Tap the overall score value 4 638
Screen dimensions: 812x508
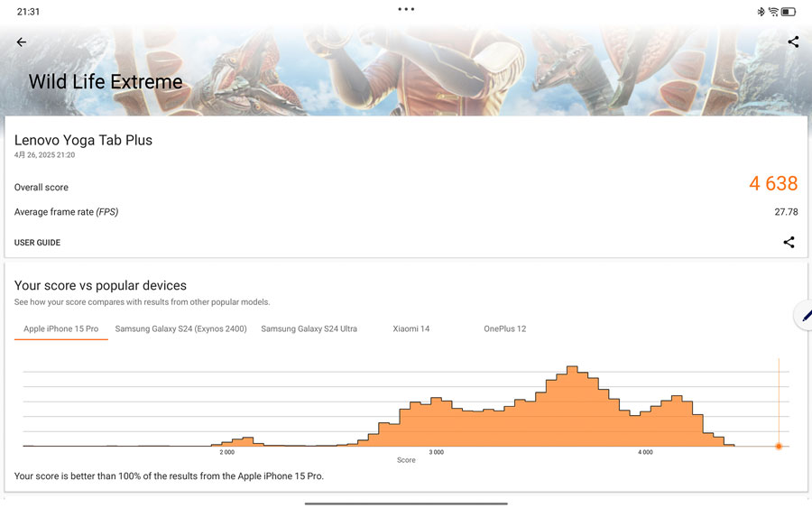click(773, 183)
